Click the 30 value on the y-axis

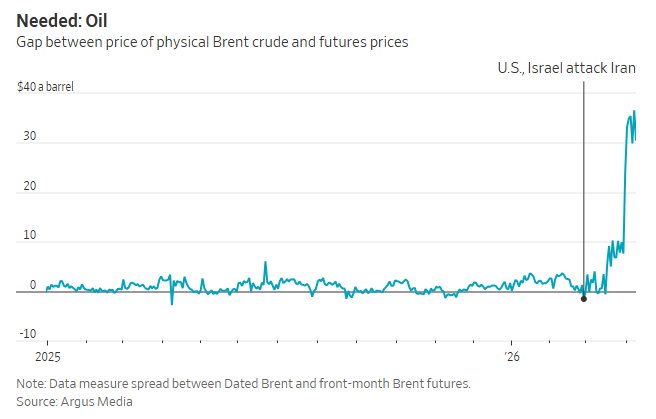point(30,137)
